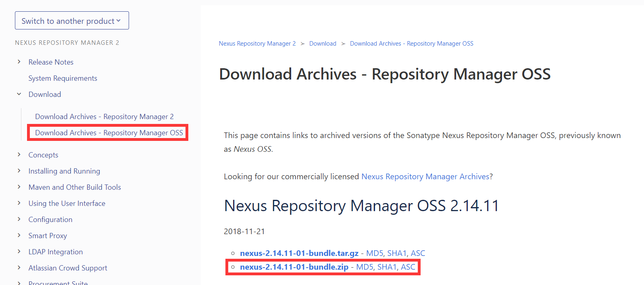Click the Download breadcrumb link
Image resolution: width=644 pixels, height=285 pixels.
(323, 44)
